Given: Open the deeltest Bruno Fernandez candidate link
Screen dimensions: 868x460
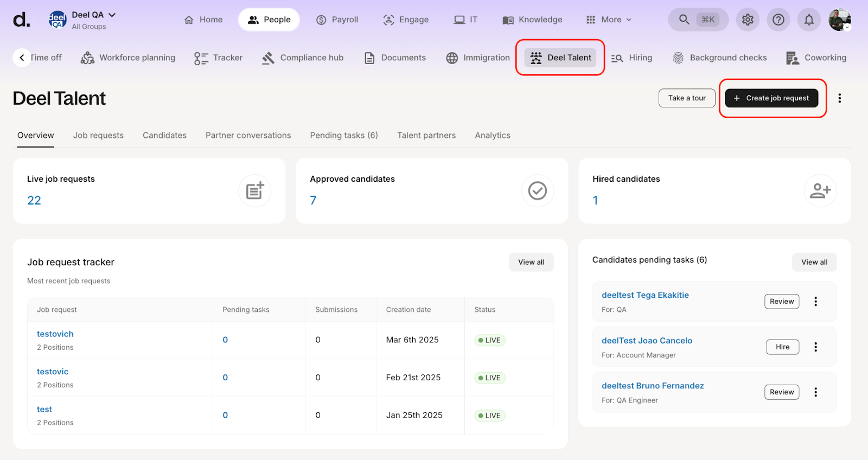Looking at the screenshot, I should coord(653,386).
